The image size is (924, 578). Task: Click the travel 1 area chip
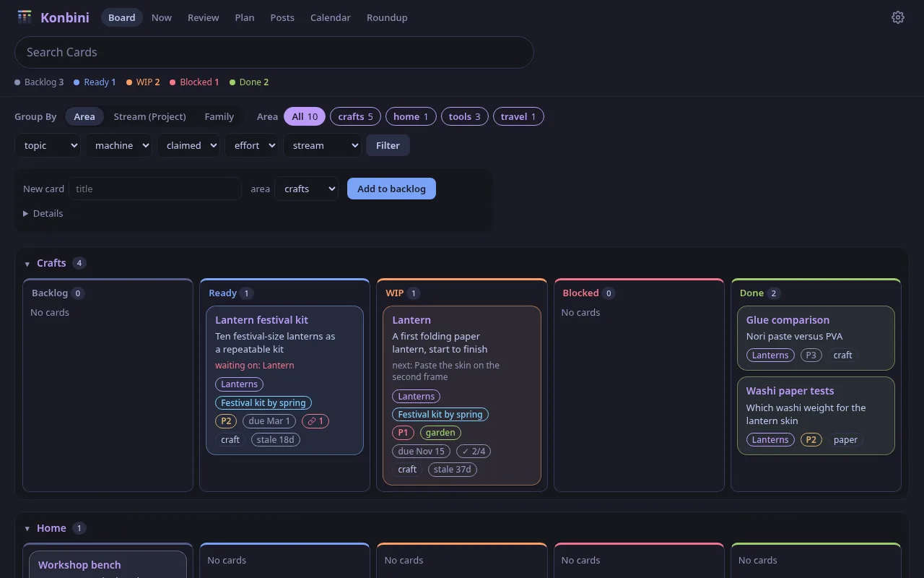(x=518, y=116)
